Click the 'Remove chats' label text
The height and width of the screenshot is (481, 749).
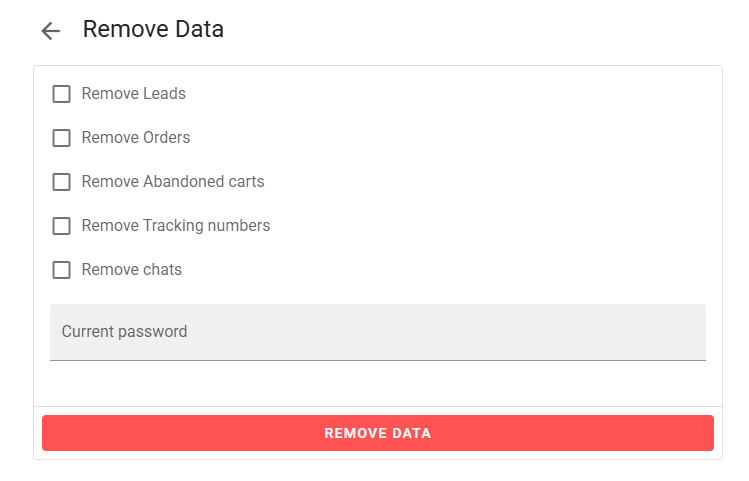(132, 270)
